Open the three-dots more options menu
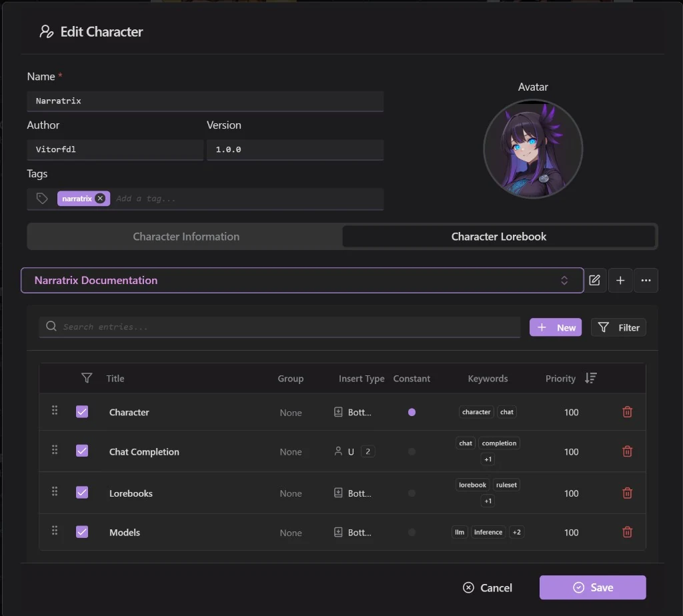The height and width of the screenshot is (616, 683). tap(646, 281)
